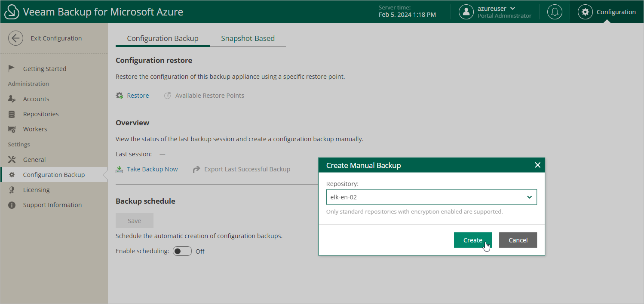Switch to the Snapshot-Based tab
The image size is (644, 304).
pos(248,38)
